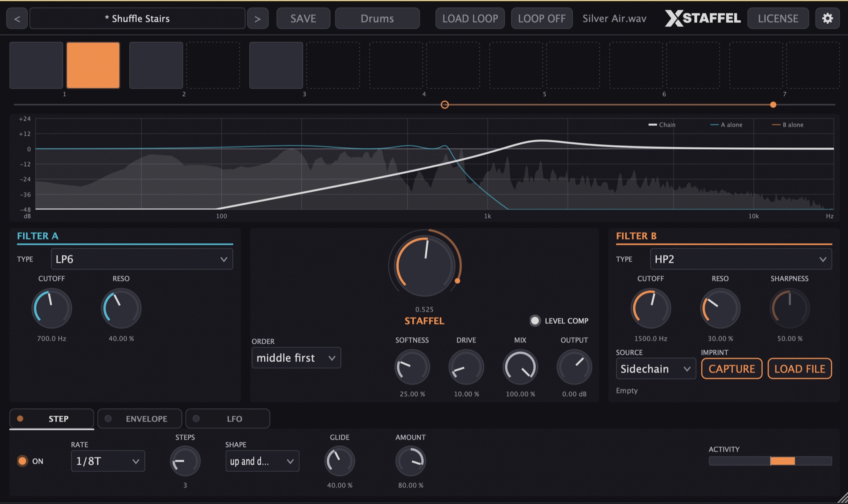Viewport: 848px width, 504px height.
Task: Open the Filter B TYPE dropdown HP2
Action: tap(741, 259)
